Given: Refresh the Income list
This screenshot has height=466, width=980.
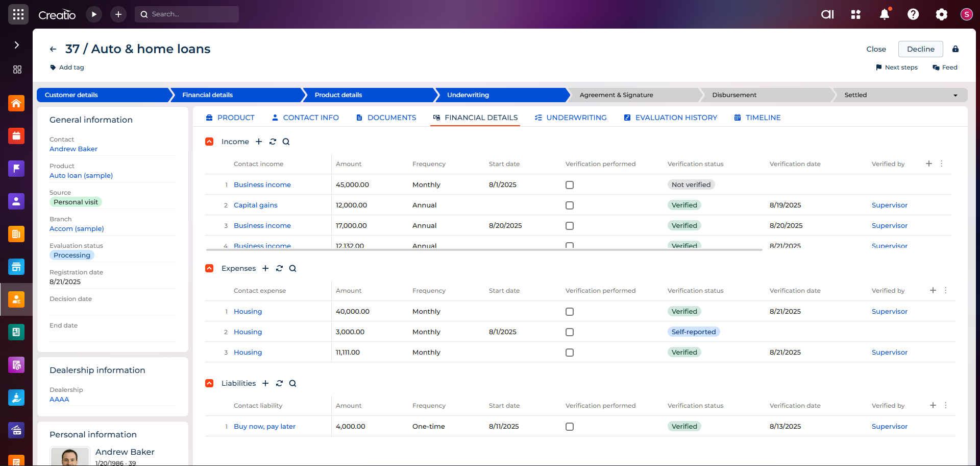Looking at the screenshot, I should [273, 142].
